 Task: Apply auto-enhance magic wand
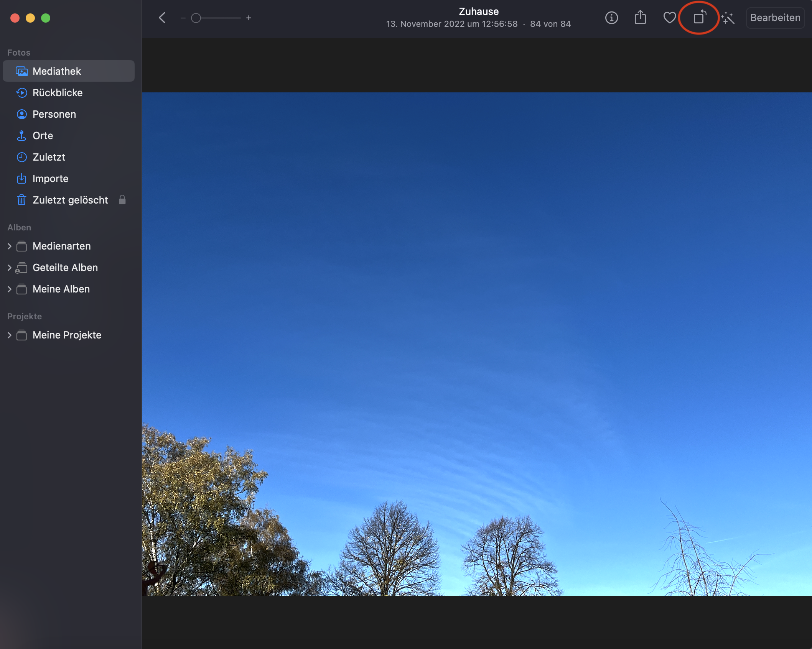pos(728,18)
